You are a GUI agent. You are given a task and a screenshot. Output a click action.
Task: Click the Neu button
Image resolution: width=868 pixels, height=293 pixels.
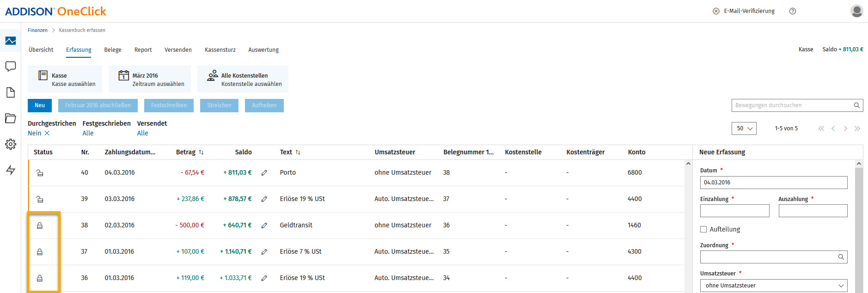tap(40, 105)
